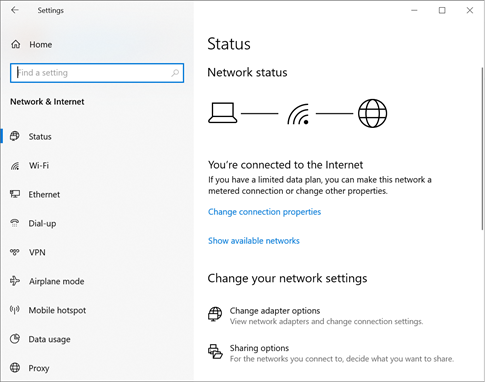The width and height of the screenshot is (485, 382).
Task: Open Change adapter options
Action: point(275,311)
